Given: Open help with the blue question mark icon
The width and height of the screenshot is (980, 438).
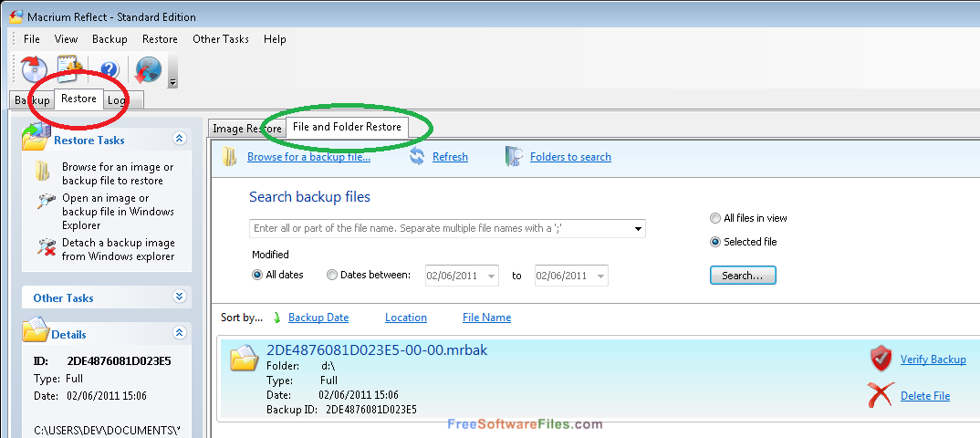Looking at the screenshot, I should tap(109, 69).
